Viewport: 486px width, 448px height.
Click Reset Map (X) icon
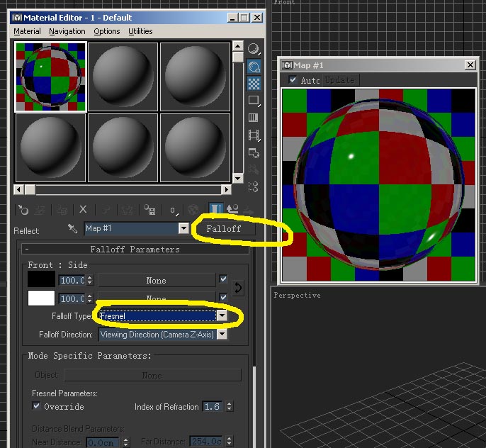tap(83, 210)
